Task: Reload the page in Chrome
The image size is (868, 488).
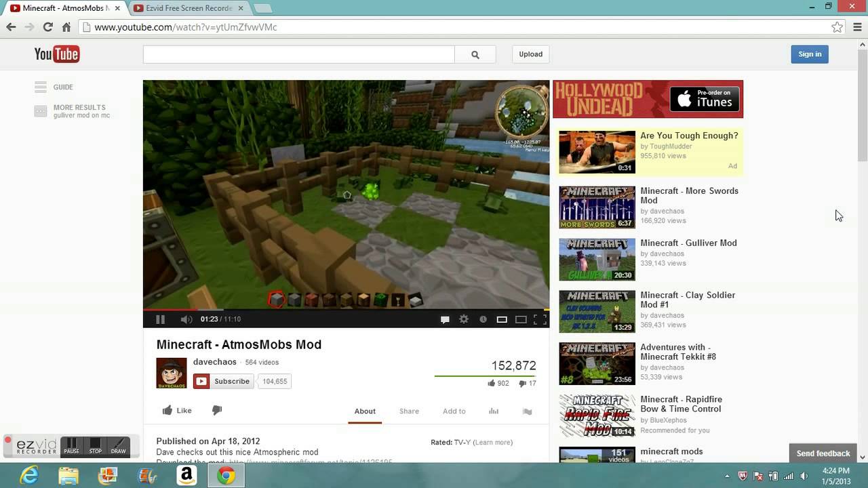Action: click(47, 27)
